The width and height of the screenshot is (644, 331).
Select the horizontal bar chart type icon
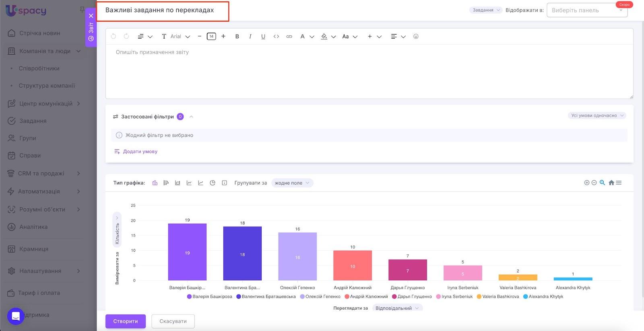pyautogui.click(x=166, y=183)
